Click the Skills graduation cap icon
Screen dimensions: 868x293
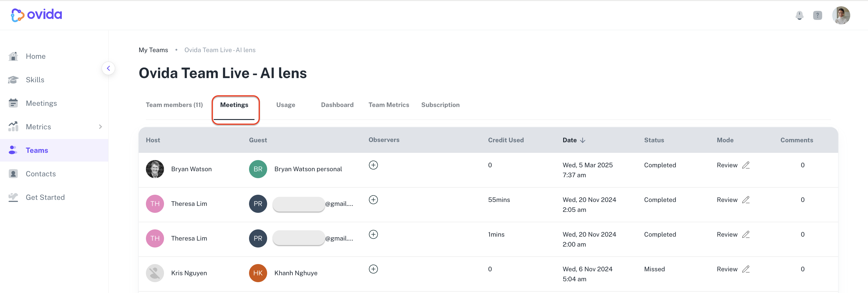click(x=13, y=80)
